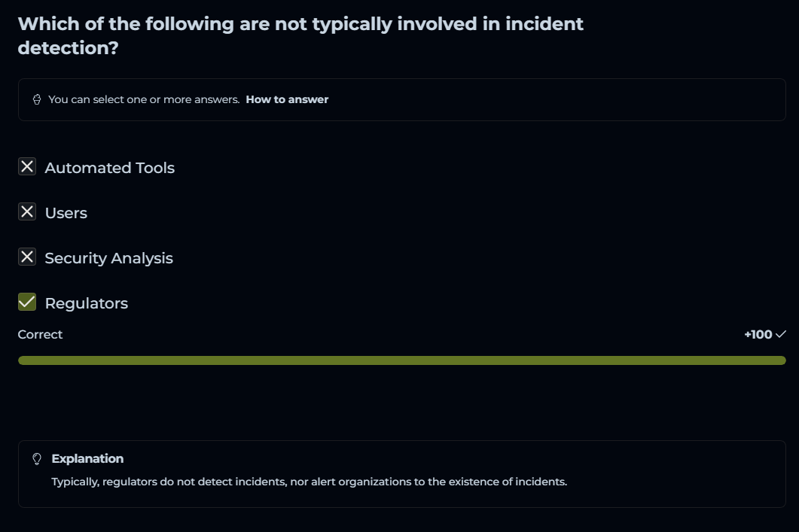Select the 'Regulators' answer text
Image resolution: width=799 pixels, height=532 pixels.
87,303
